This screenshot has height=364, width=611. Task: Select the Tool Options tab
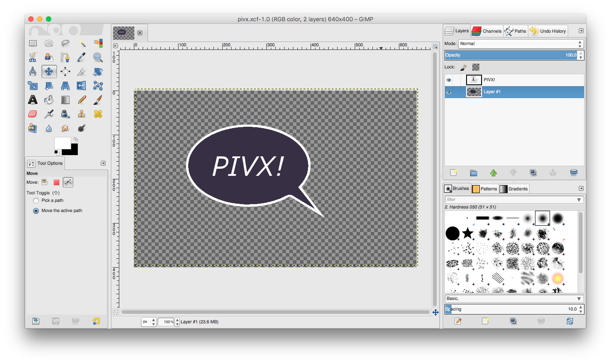46,163
